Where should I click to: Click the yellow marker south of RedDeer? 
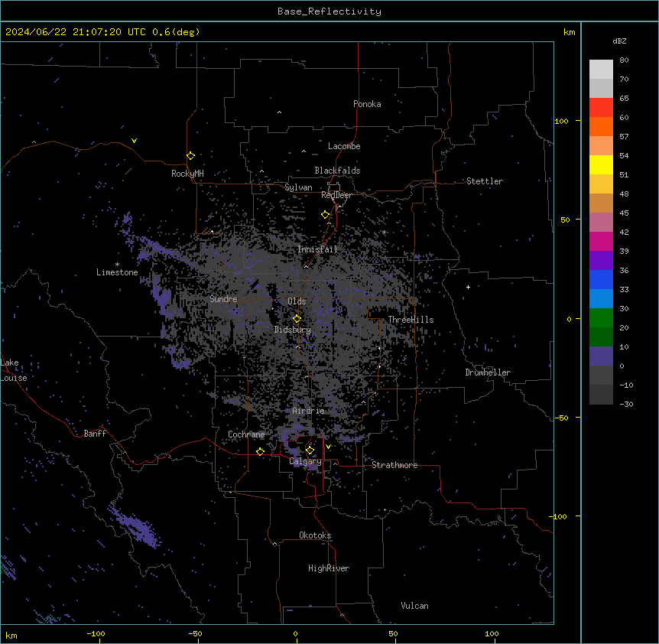(326, 215)
